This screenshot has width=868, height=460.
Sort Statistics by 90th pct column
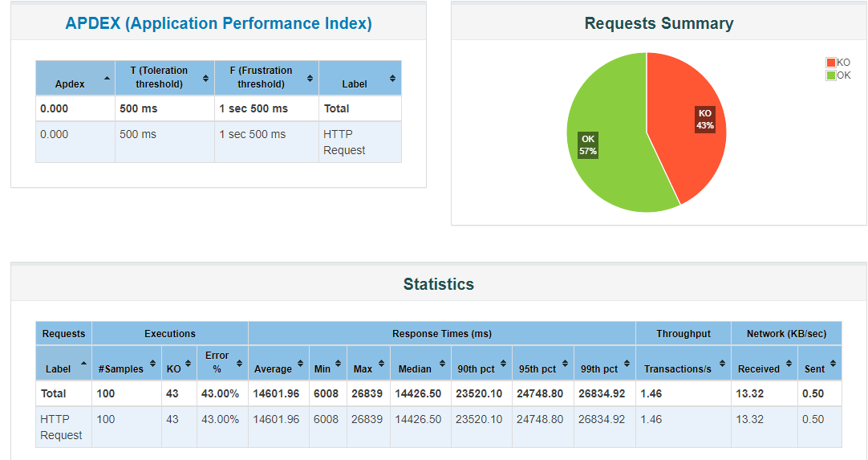pos(481,364)
